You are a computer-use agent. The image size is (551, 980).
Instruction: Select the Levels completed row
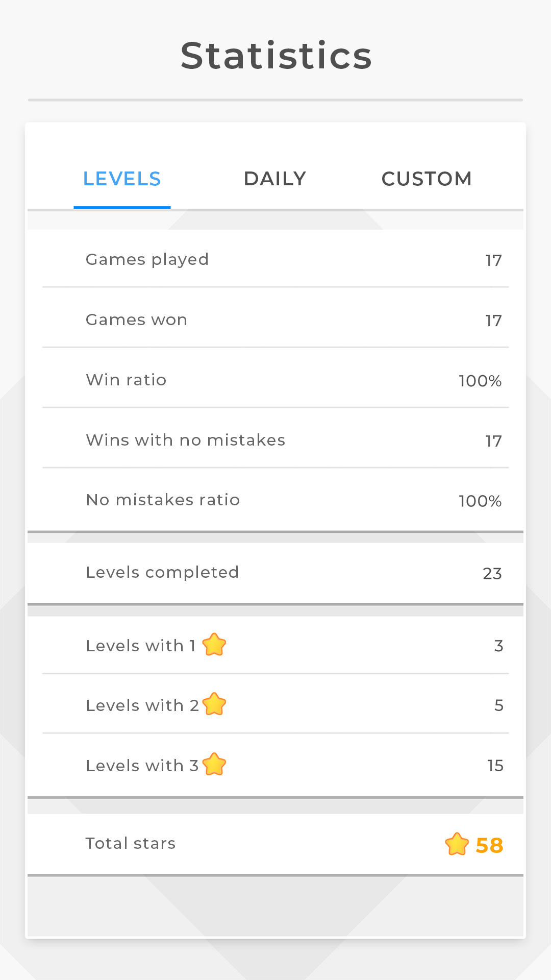point(275,572)
